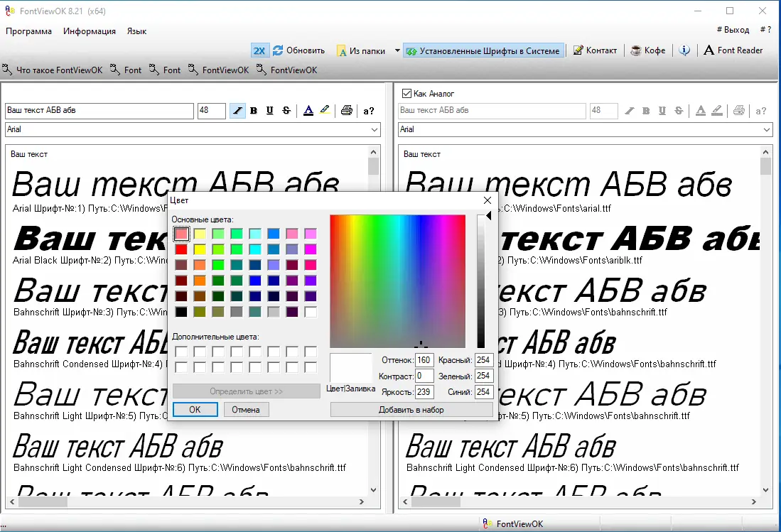Select the black basic color swatch
The height and width of the screenshot is (532, 781).
(x=181, y=312)
